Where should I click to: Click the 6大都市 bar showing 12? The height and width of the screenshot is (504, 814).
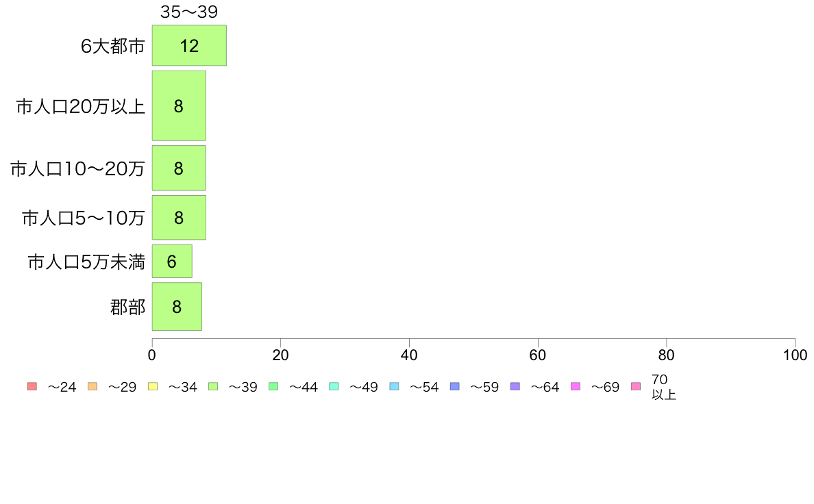click(x=189, y=45)
